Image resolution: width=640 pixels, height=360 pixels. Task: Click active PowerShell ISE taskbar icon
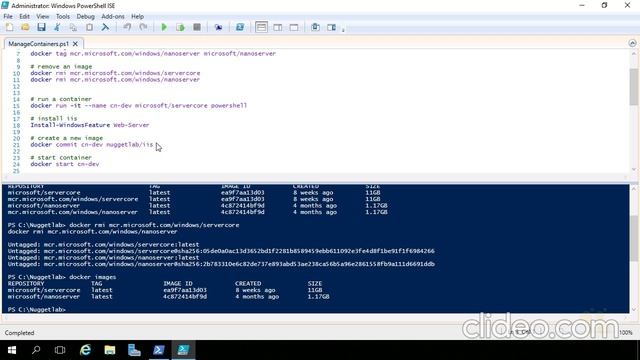tap(183, 350)
